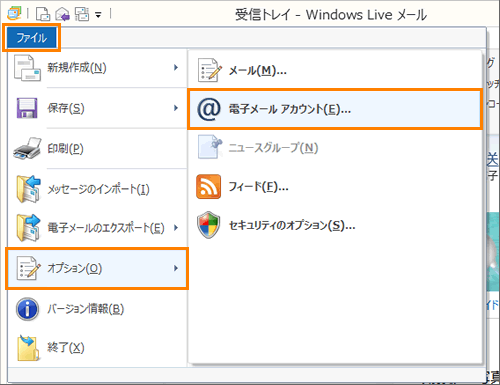Choose メッセージのインポート(I) item
Viewport: 500px width, 385px height.
tap(97, 189)
